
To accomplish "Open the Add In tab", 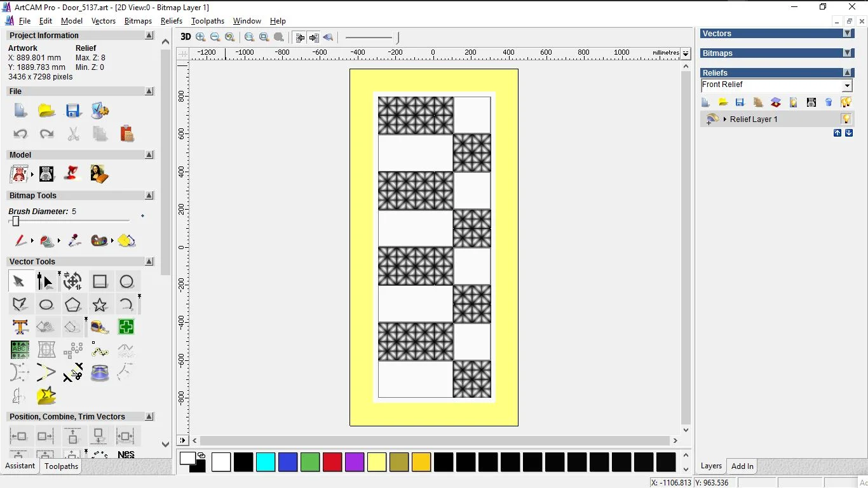I will pyautogui.click(x=742, y=466).
